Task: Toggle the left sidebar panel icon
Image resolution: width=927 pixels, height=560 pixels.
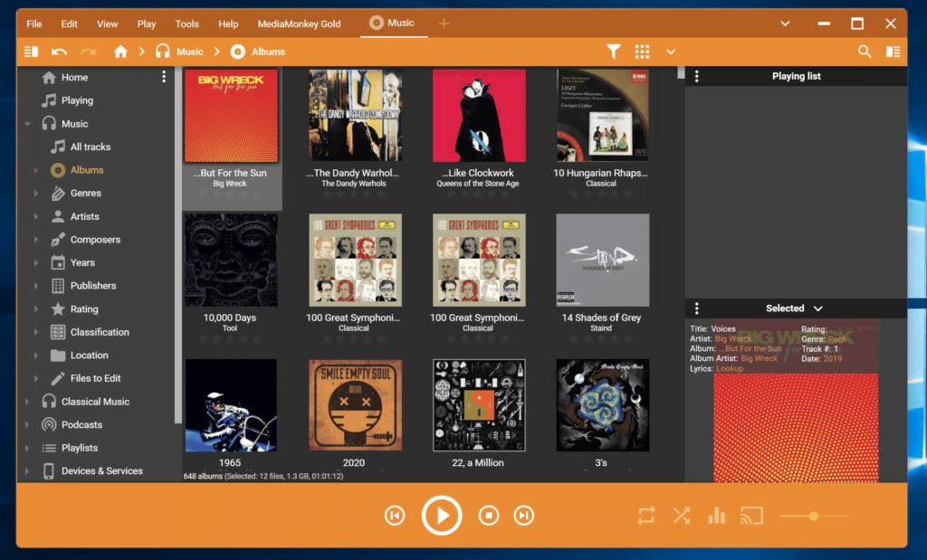Action: tap(33, 52)
